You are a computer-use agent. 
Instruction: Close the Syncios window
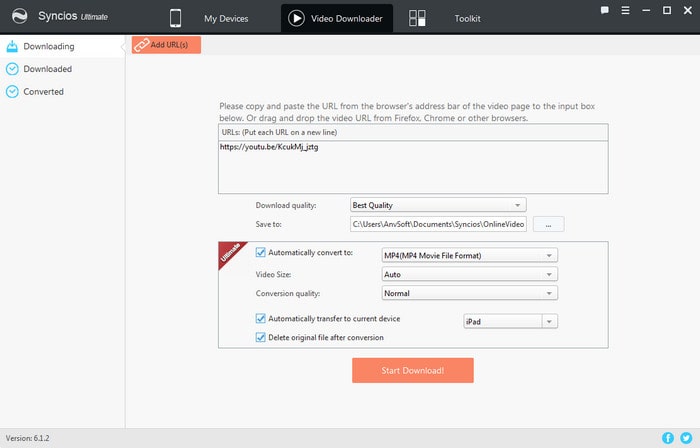coord(688,10)
